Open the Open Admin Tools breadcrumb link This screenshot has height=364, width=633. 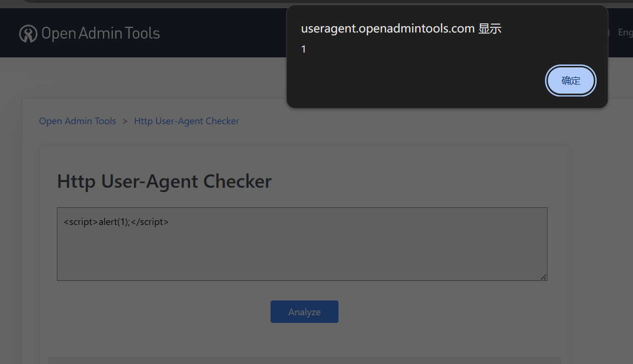point(77,121)
